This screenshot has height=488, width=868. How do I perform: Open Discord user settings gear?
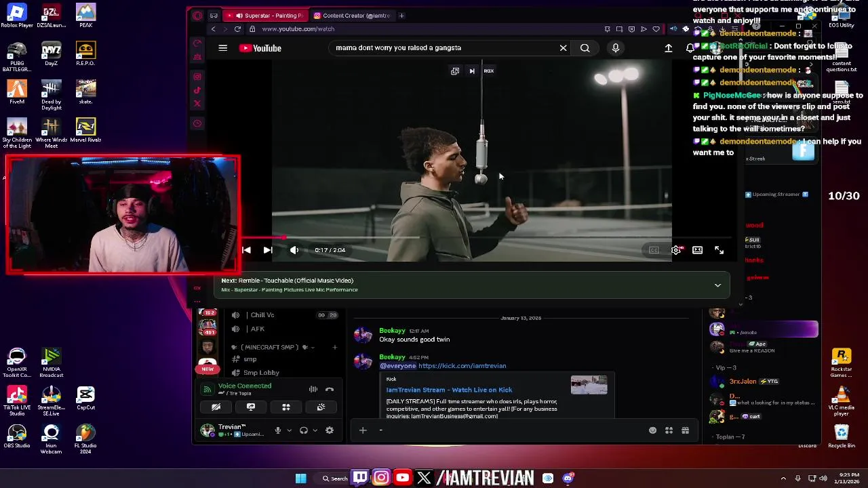[330, 430]
